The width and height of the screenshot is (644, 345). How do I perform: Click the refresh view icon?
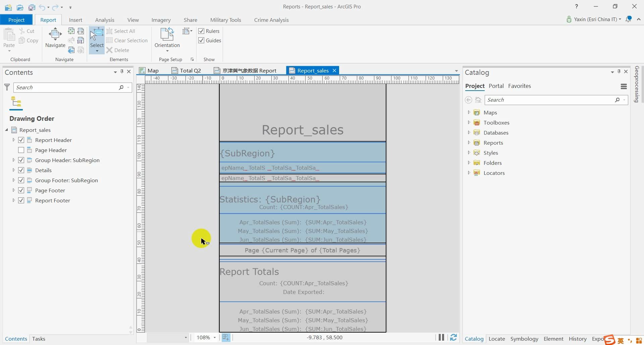[453, 338]
